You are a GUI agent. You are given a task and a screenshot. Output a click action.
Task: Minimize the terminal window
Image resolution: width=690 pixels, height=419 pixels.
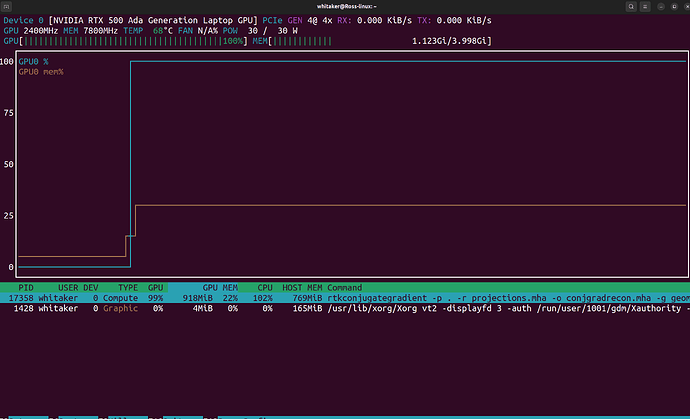click(x=661, y=7)
